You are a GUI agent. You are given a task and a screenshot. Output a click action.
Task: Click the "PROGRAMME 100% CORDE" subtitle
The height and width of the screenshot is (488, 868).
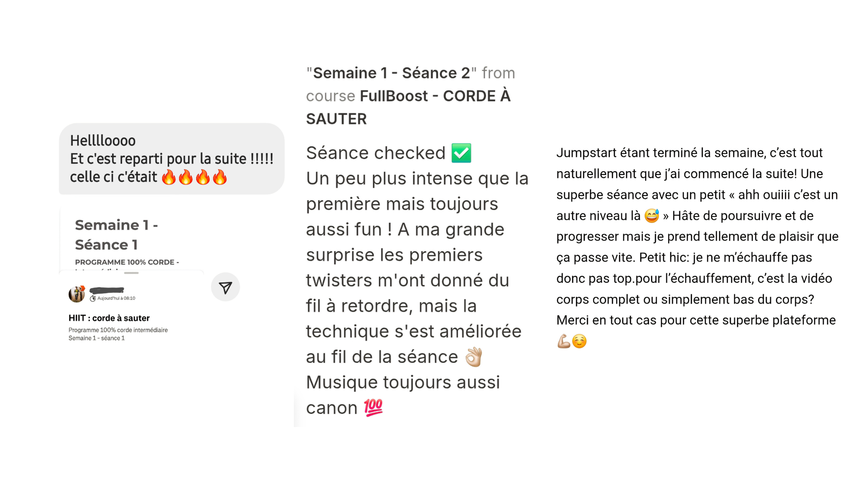[127, 262]
